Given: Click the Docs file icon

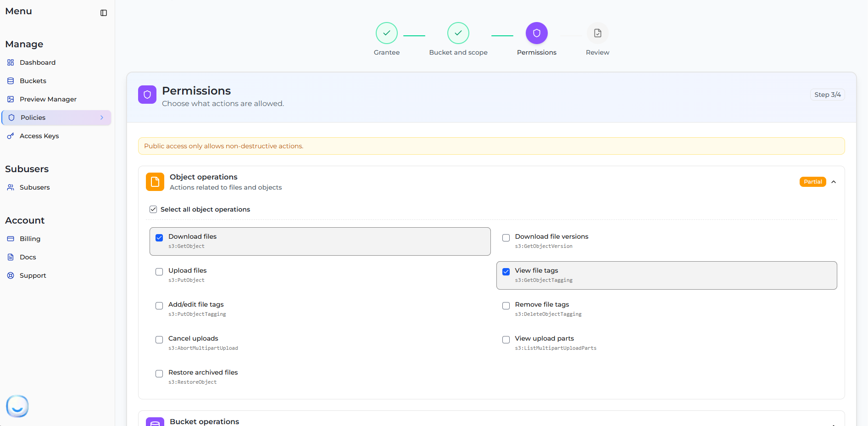Looking at the screenshot, I should [x=11, y=257].
